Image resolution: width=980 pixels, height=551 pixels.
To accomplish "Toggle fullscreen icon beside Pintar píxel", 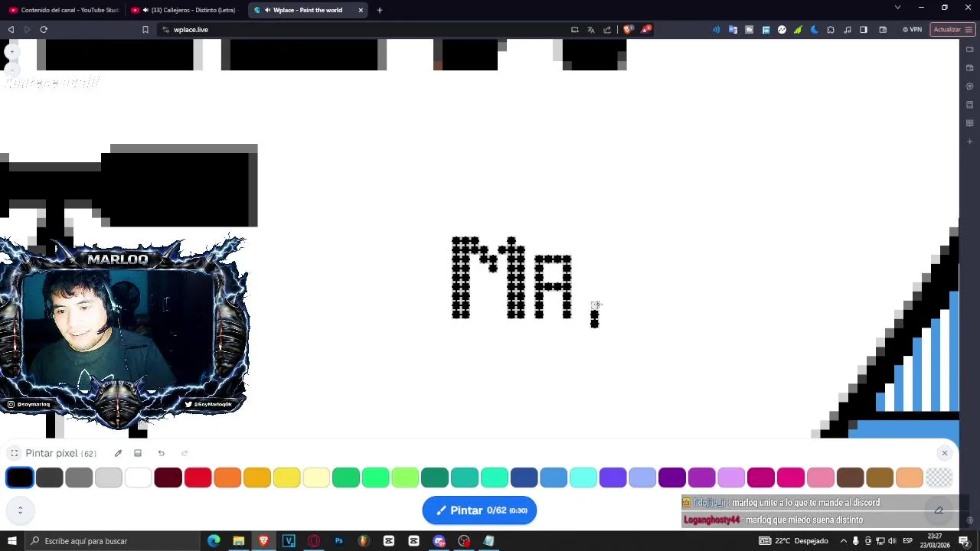I will (x=14, y=453).
